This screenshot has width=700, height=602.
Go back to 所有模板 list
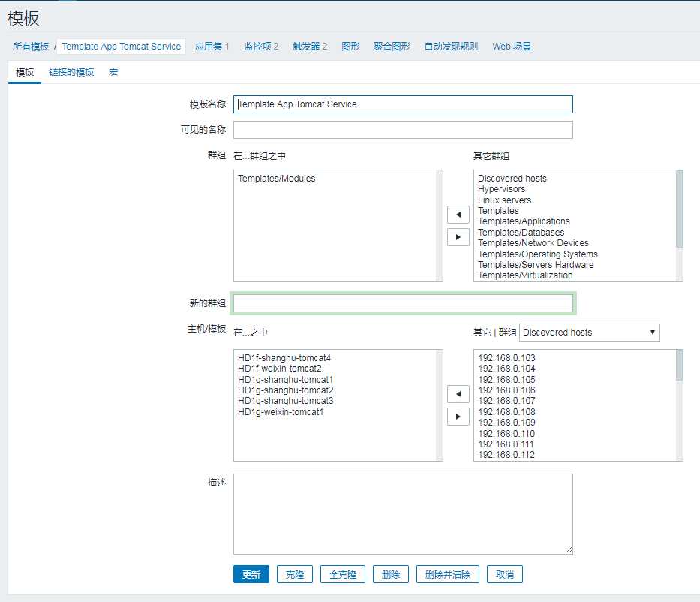pyautogui.click(x=30, y=47)
